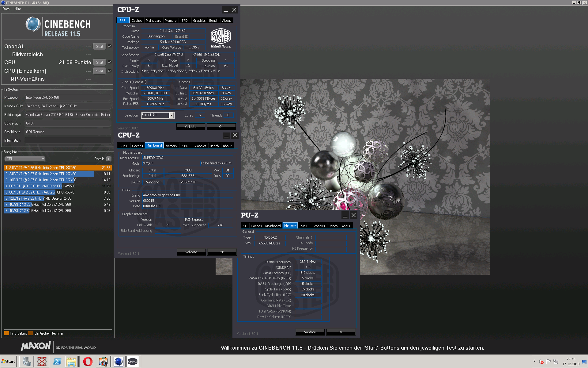Start the OpenGL benchmark
Screen dimensions: 588x368
(100, 47)
